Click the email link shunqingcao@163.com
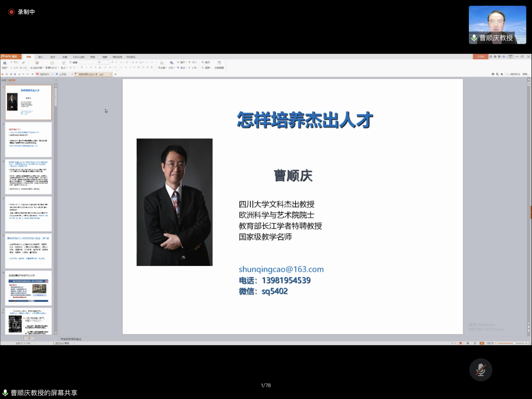 [281, 269]
